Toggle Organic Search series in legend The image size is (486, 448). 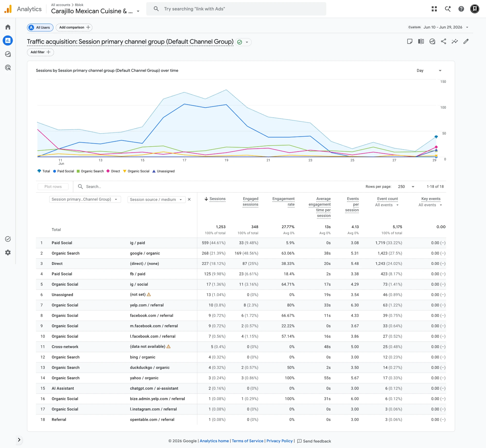tap(90, 171)
